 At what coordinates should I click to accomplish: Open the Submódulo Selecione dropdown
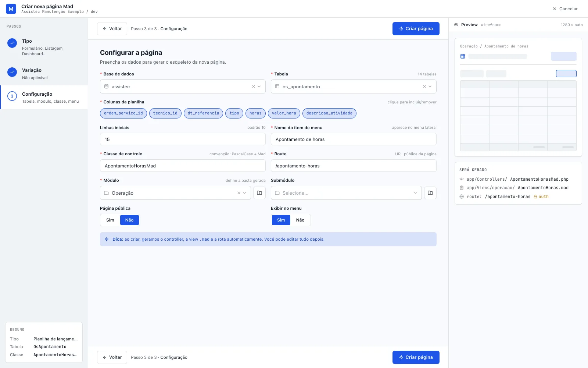tap(346, 193)
